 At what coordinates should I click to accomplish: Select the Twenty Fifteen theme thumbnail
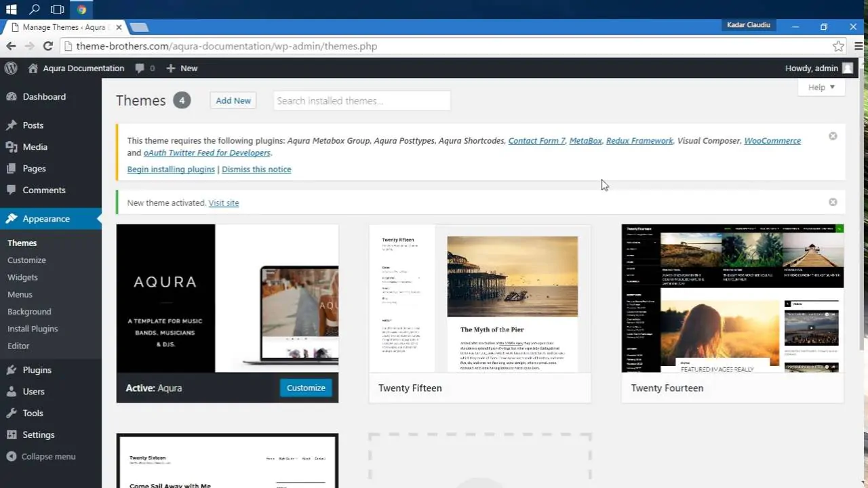[479, 298]
